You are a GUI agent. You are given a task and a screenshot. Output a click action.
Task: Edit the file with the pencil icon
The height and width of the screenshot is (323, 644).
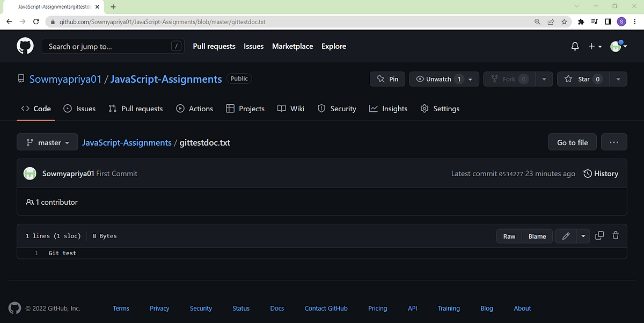point(565,235)
